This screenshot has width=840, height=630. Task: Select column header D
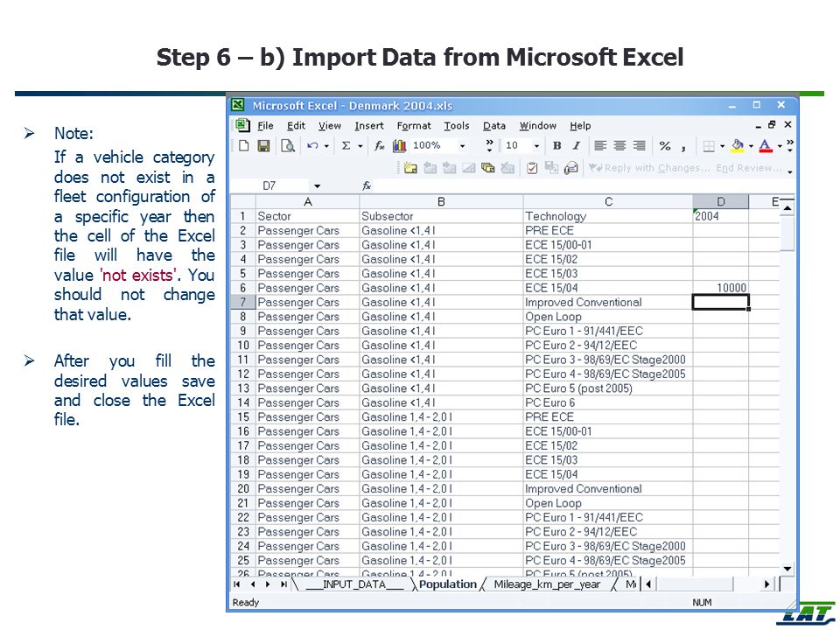point(720,202)
